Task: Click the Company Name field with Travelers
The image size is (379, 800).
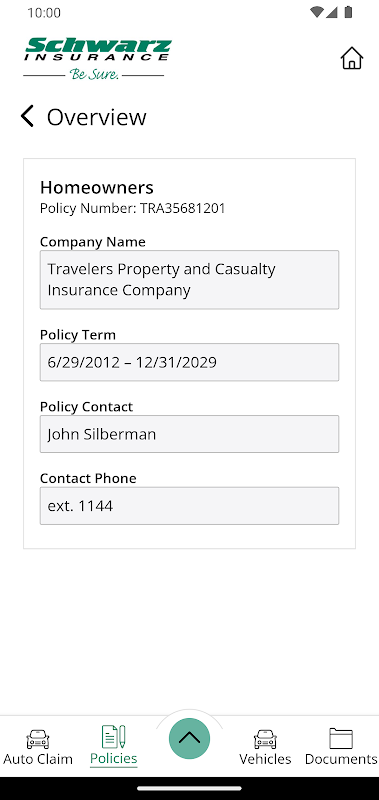Action: tap(189, 280)
